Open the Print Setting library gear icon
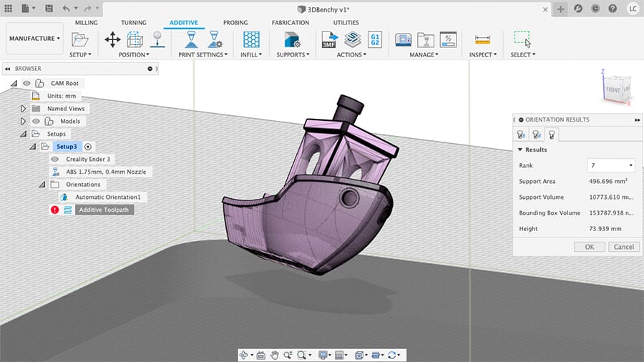 [215, 40]
